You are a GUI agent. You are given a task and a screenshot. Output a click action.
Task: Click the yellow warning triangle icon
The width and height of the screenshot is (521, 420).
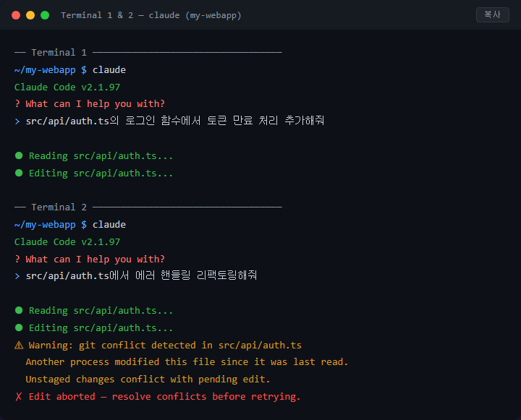pyautogui.click(x=19, y=346)
